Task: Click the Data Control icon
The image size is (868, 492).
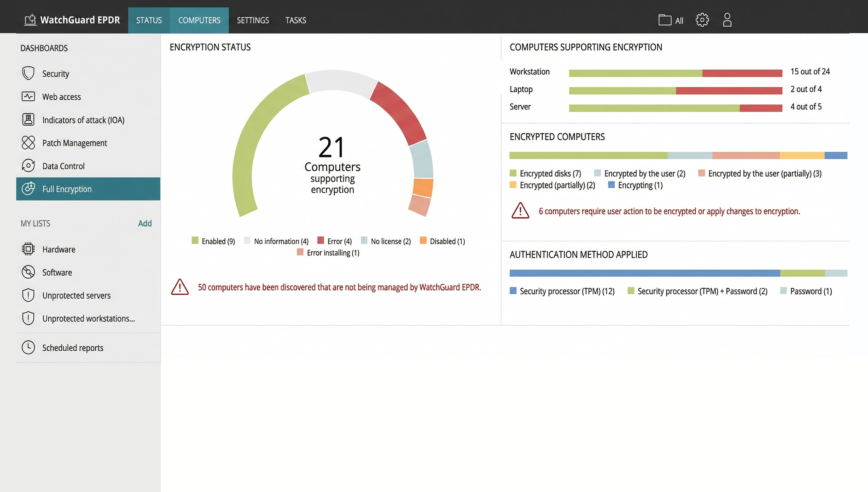Action: (28, 166)
